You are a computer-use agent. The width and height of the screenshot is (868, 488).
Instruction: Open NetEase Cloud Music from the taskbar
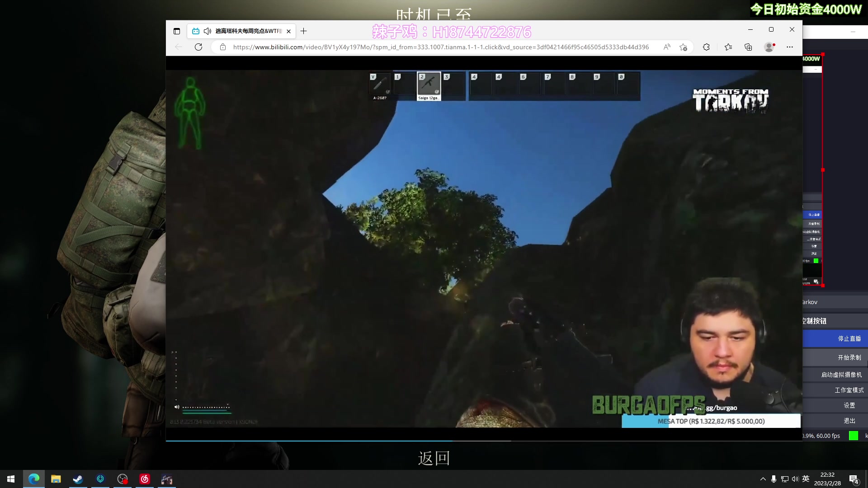pyautogui.click(x=145, y=479)
